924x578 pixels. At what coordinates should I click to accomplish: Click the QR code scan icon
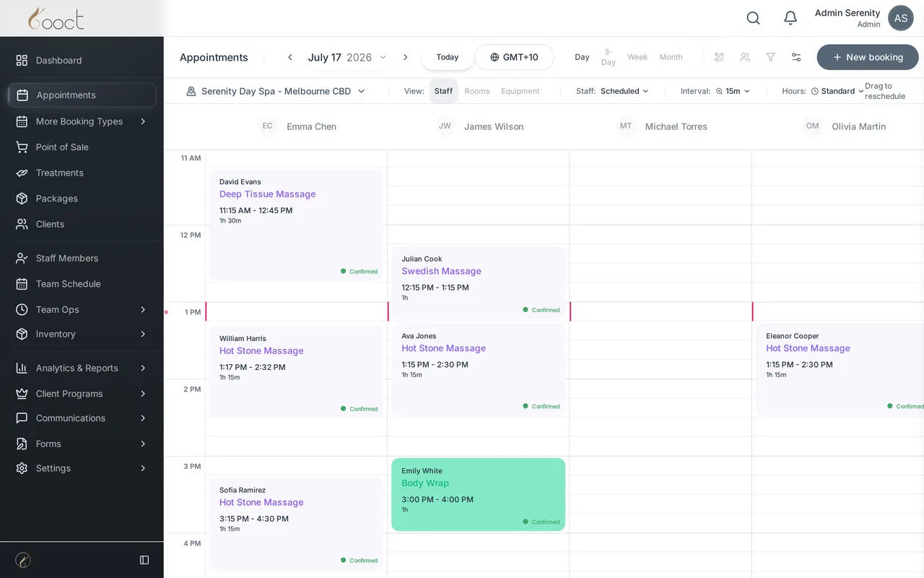tap(719, 57)
